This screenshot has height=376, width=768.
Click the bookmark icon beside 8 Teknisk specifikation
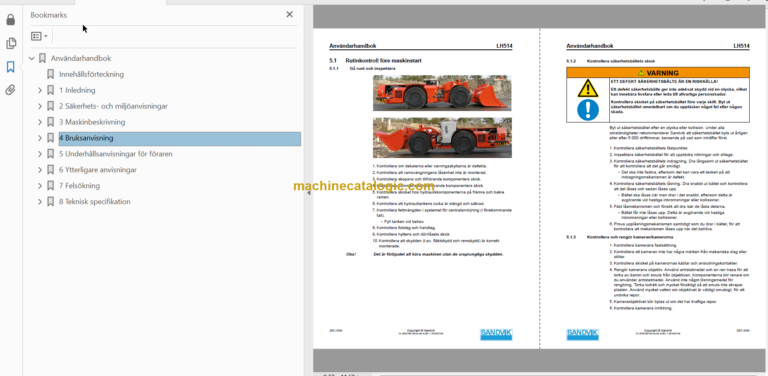pyautogui.click(x=50, y=202)
